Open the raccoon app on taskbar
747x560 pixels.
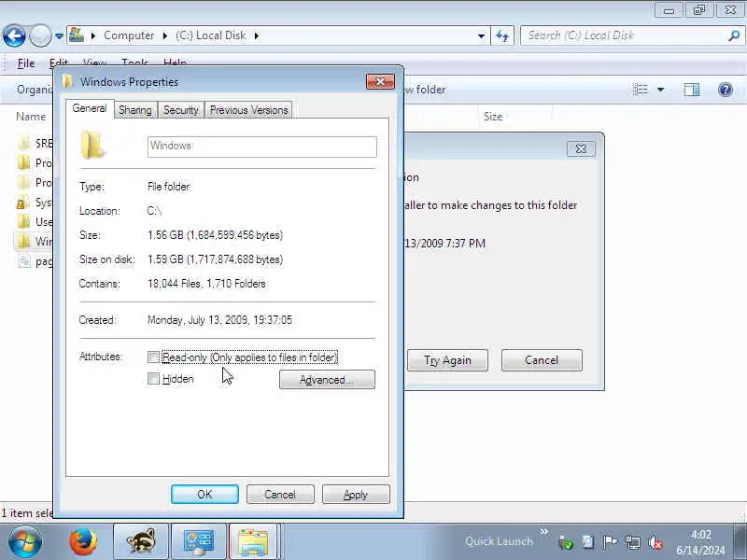141,541
